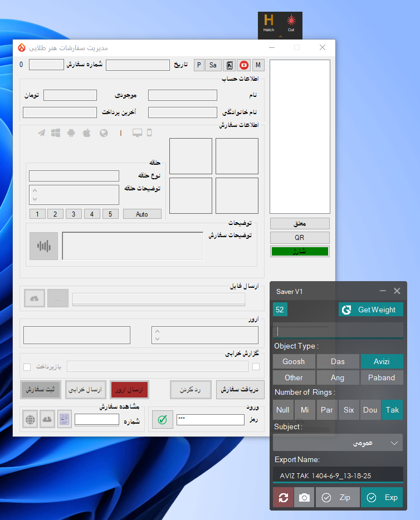This screenshot has width=420, height=520.
Task: Open the Hatch tool icon
Action: (x=269, y=22)
